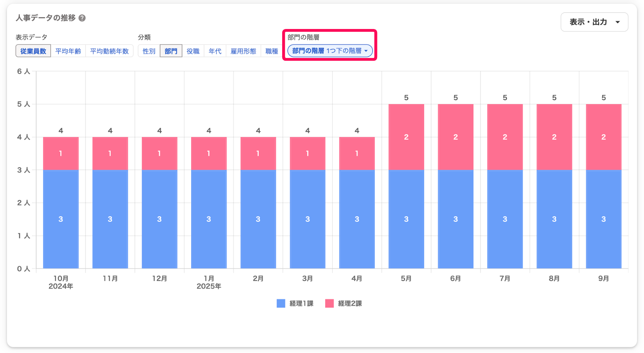The image size is (644, 353).
Task: Open the help icon next to 人事データの推移
Action: pyautogui.click(x=82, y=18)
